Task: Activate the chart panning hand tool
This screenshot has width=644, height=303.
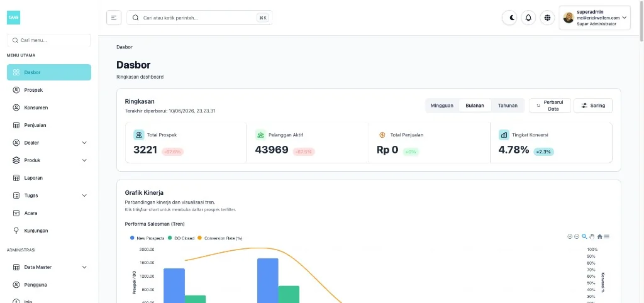Action: point(592,236)
